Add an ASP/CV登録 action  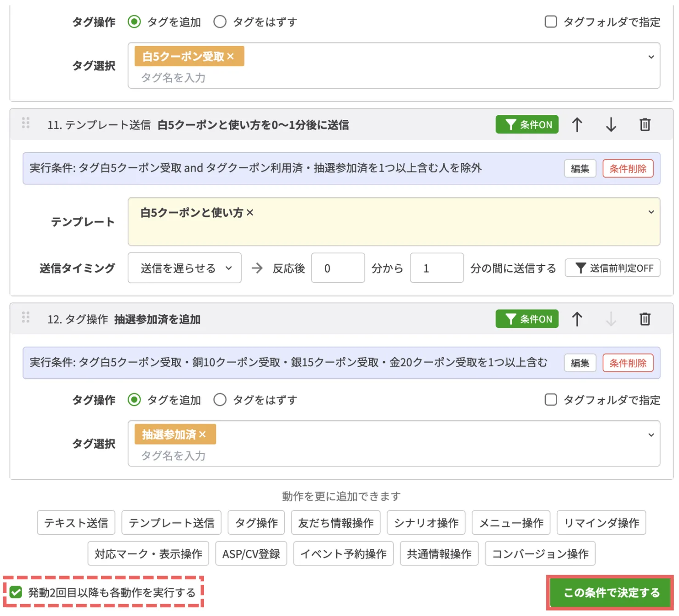tap(251, 553)
